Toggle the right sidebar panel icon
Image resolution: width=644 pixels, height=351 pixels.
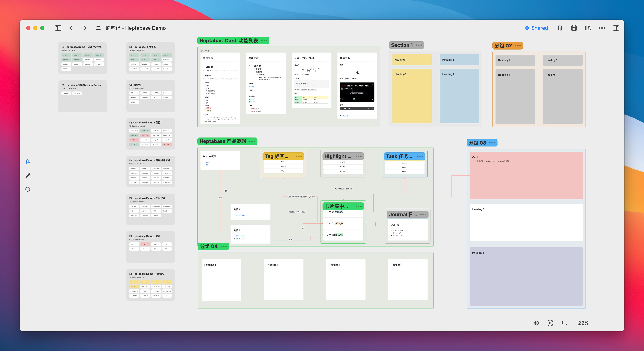point(616,28)
